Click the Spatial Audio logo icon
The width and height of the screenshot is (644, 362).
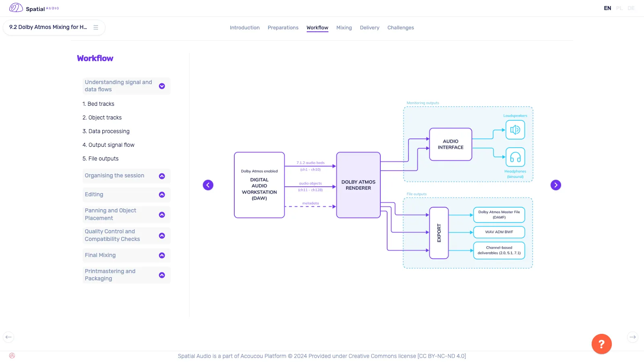16,8
